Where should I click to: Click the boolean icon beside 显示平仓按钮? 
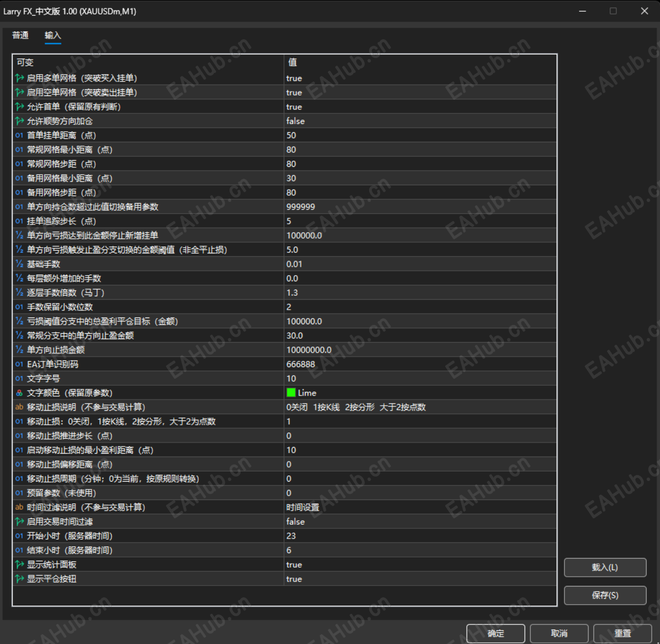20,578
